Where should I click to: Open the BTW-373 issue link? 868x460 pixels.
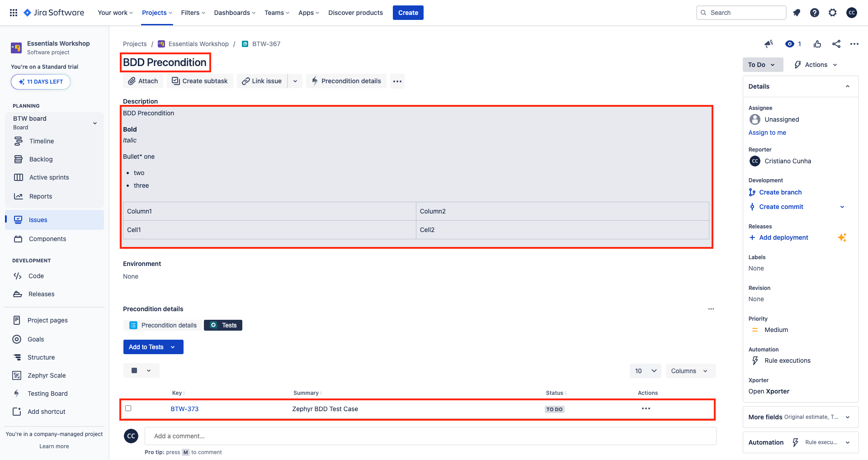click(x=184, y=409)
